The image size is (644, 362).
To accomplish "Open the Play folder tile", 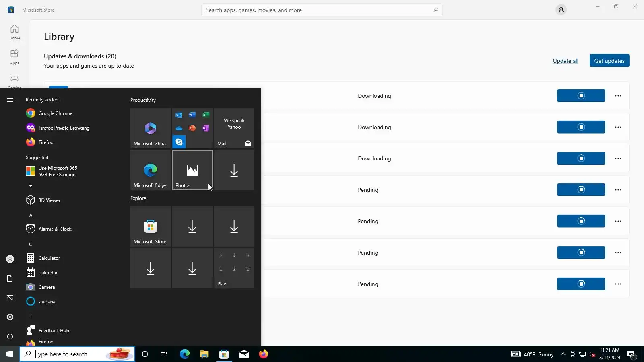I will (234, 268).
